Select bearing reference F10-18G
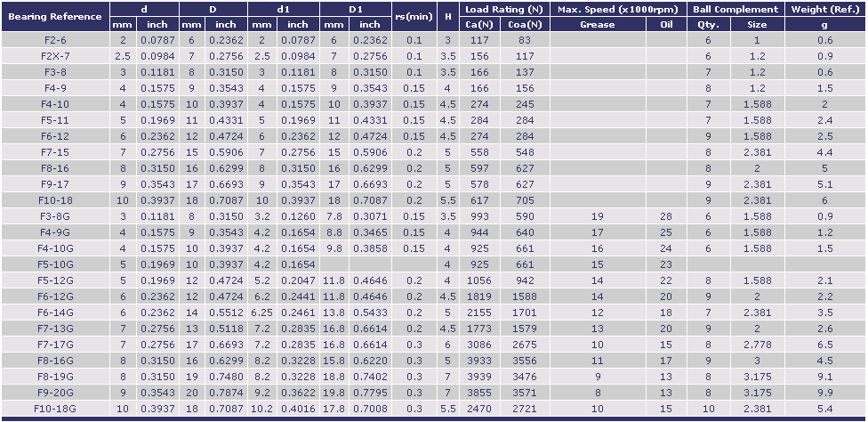 click(x=55, y=408)
